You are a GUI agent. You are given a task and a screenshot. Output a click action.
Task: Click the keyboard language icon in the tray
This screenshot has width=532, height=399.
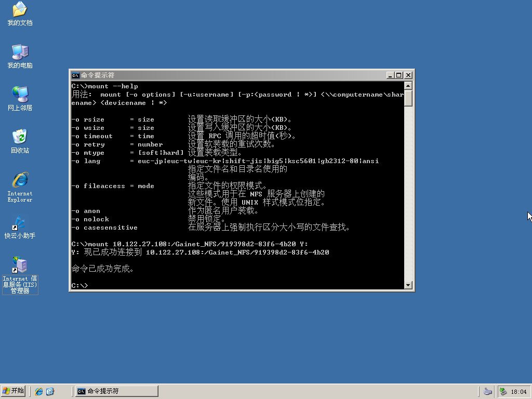(x=487, y=391)
